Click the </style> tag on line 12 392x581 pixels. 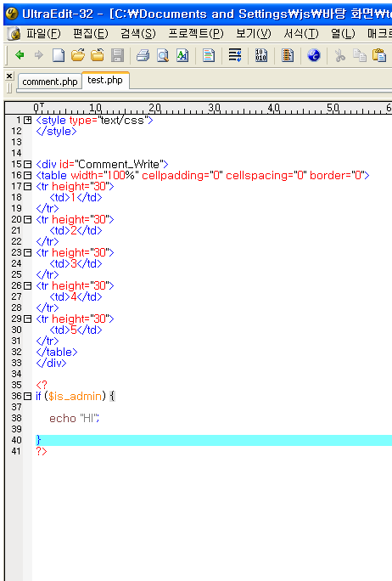pos(56,131)
